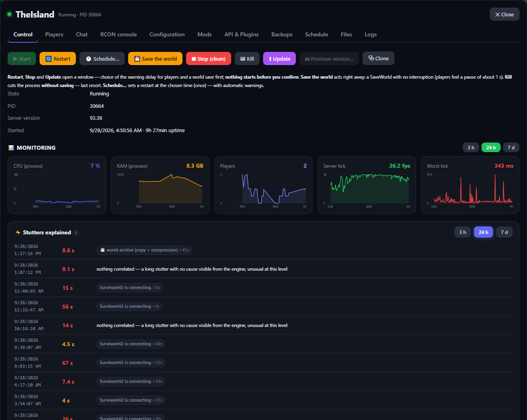The width and height of the screenshot is (527, 420).
Task: Select 24 h range in Monitoring
Action: point(491,147)
